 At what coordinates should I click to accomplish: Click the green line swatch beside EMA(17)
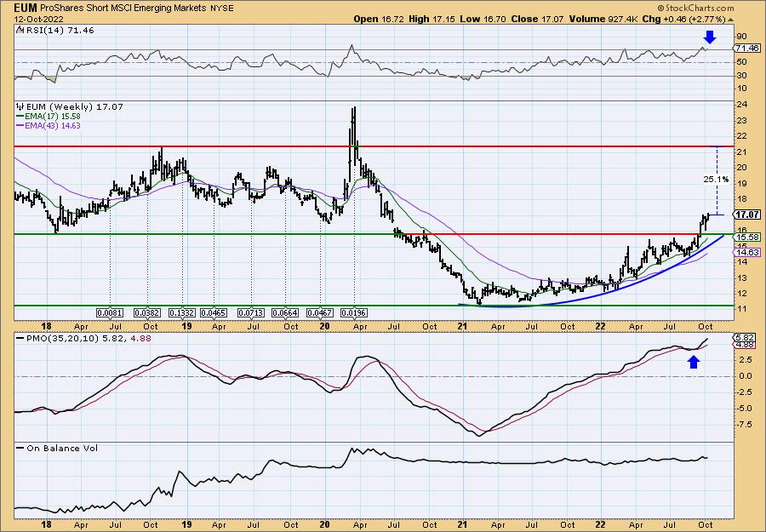(20, 117)
